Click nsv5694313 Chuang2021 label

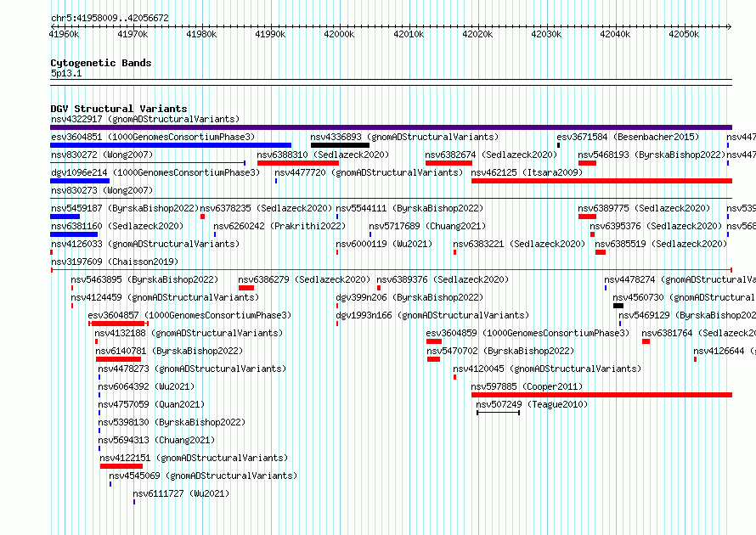(x=156, y=440)
